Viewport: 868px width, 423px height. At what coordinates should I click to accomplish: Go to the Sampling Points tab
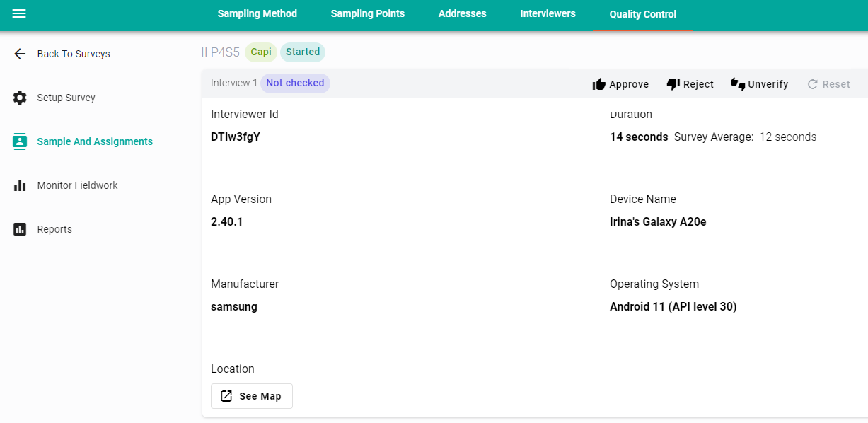point(368,14)
